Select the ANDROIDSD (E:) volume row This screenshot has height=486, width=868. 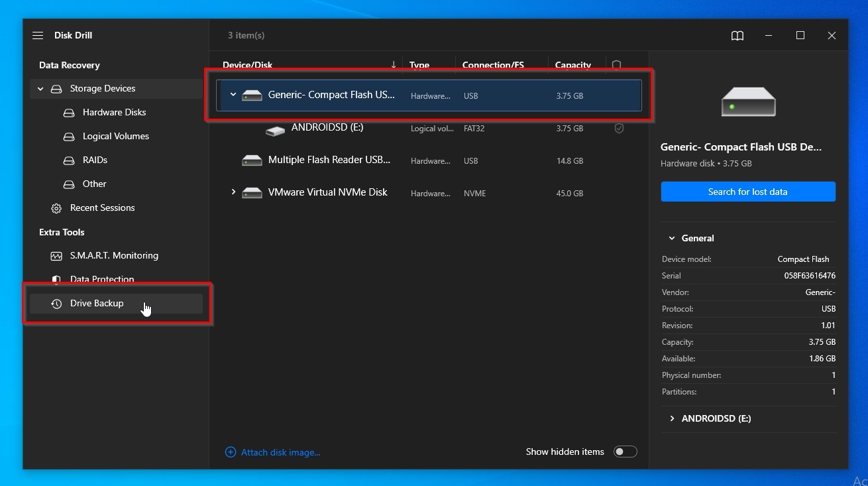pos(429,129)
